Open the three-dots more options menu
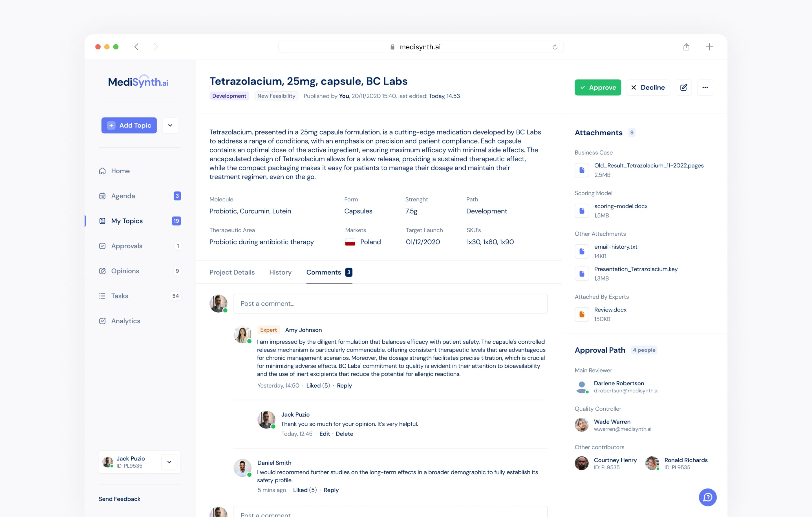812x517 pixels. pyautogui.click(x=705, y=87)
